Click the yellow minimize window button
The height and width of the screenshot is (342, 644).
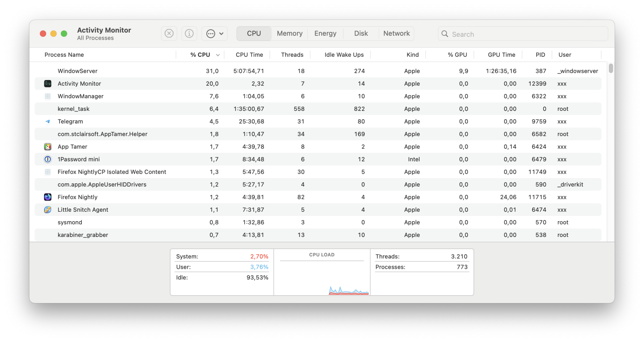53,34
